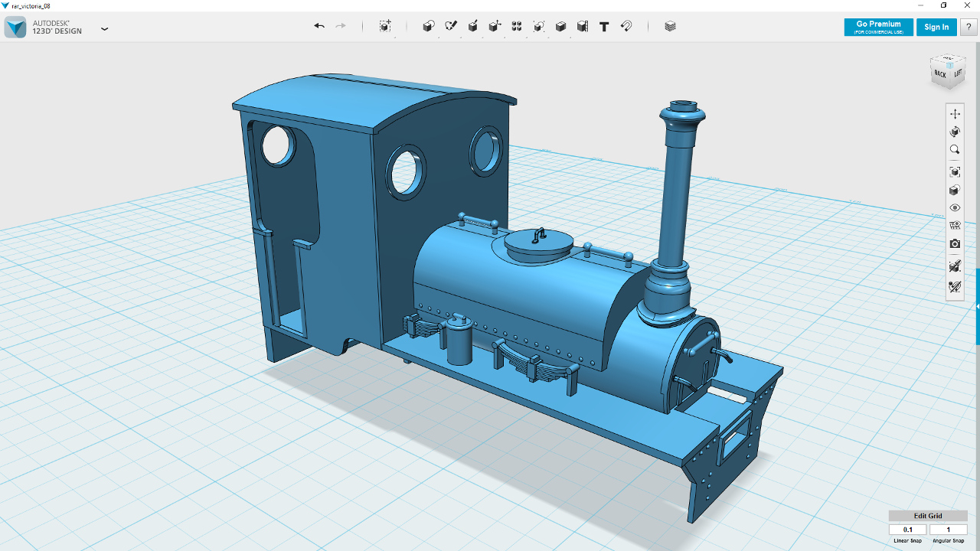Open the Grouping tool menu
Image resolution: width=980 pixels, height=551 pixels.
pos(539,26)
